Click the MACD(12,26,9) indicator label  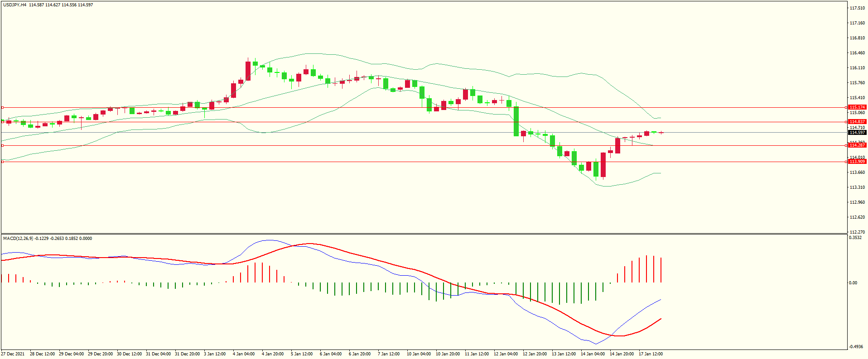(x=18, y=239)
